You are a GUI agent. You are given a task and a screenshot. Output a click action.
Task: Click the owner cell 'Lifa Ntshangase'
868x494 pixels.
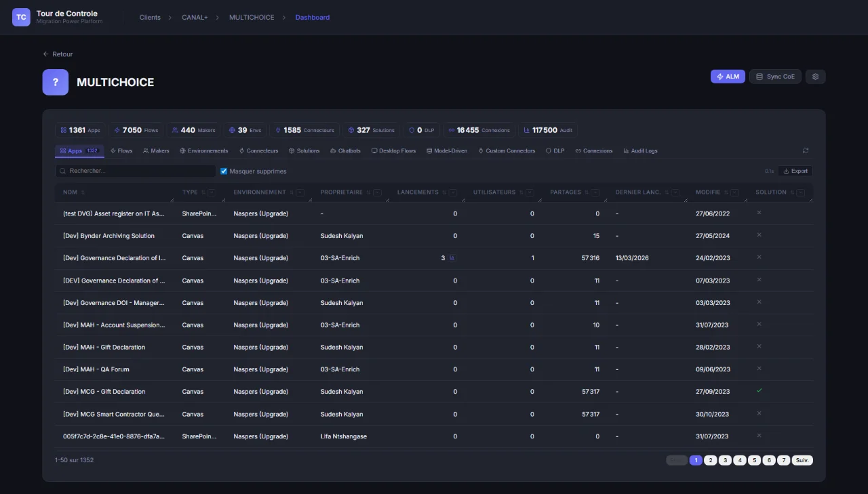coord(344,436)
